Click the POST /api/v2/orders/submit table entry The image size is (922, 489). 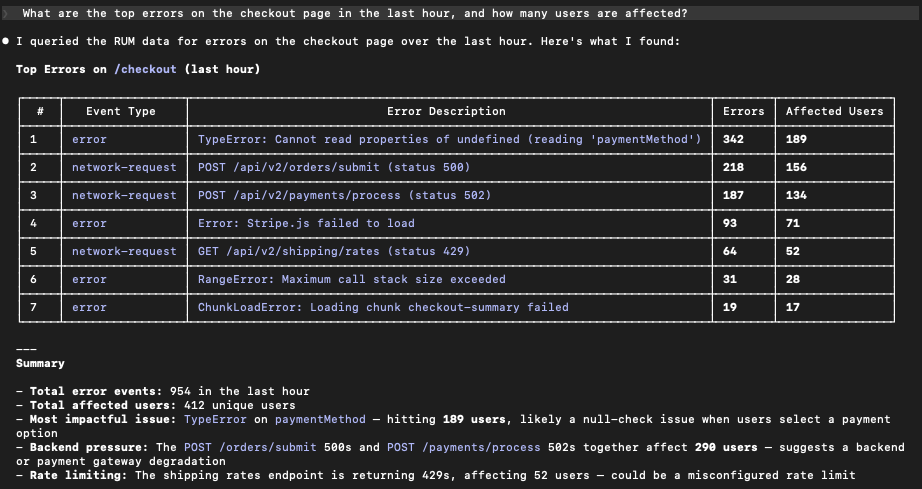click(x=334, y=167)
